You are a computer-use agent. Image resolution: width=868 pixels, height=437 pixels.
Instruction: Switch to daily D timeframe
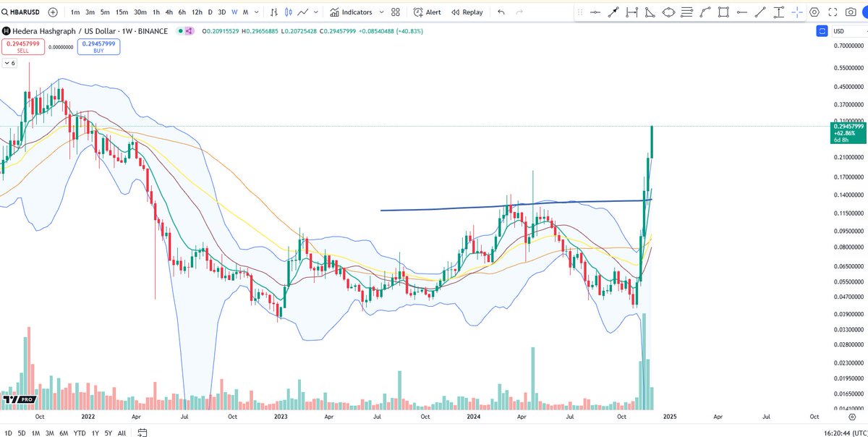click(210, 12)
